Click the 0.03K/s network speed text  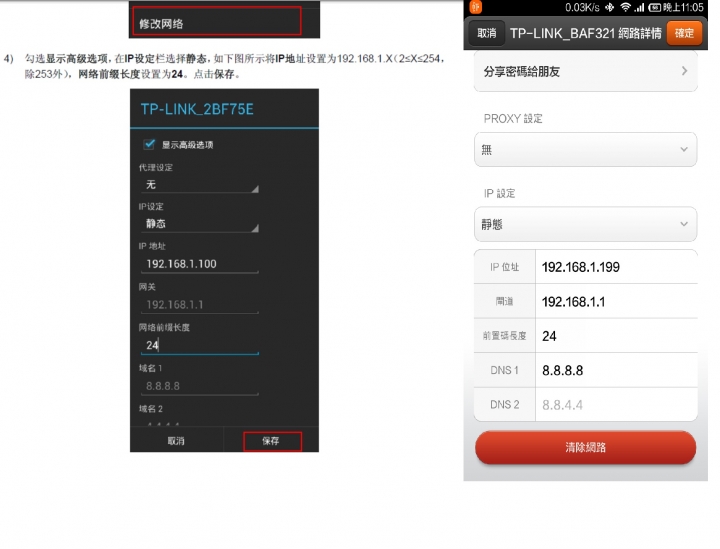point(582,7)
